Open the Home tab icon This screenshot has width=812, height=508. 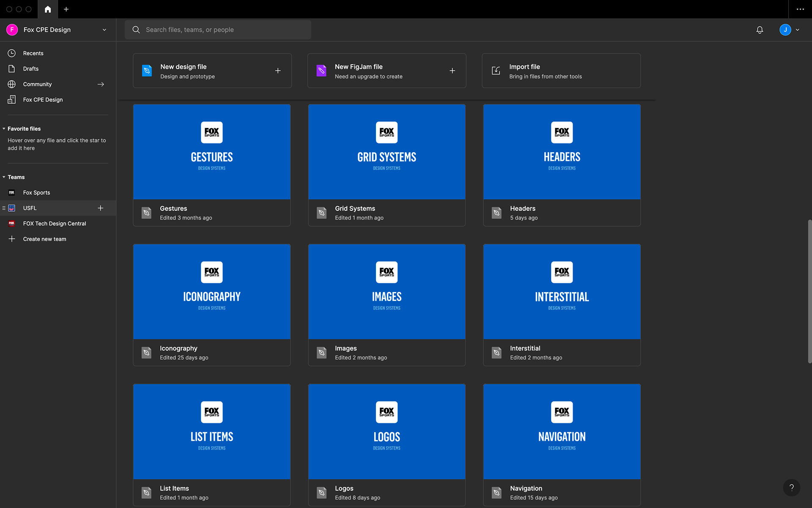pyautogui.click(x=48, y=9)
